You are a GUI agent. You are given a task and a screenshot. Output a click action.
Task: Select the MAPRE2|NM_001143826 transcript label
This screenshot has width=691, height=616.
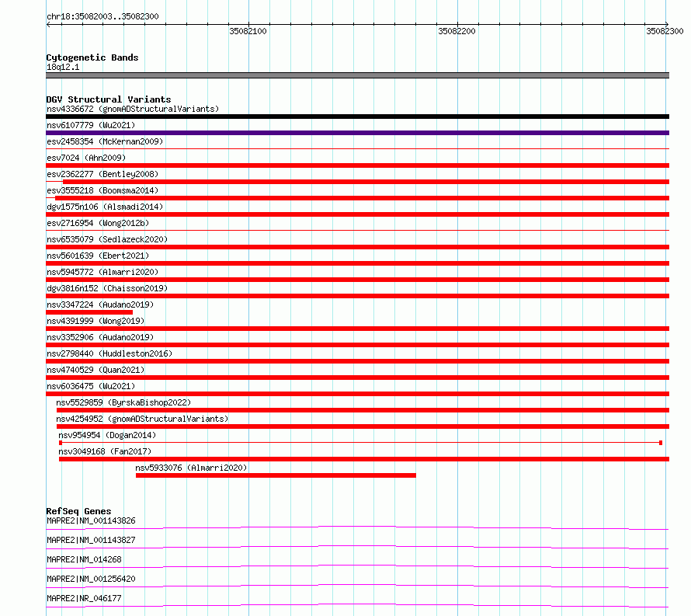click(x=91, y=520)
